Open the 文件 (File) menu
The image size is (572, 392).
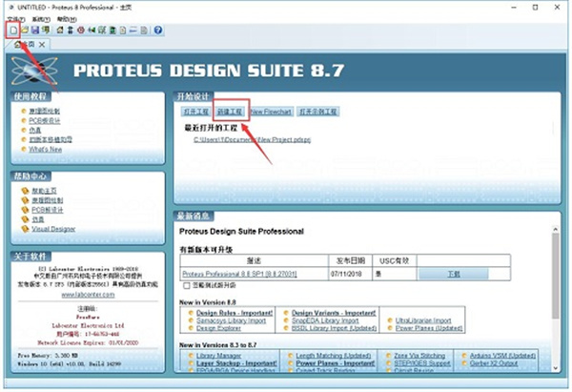point(13,18)
